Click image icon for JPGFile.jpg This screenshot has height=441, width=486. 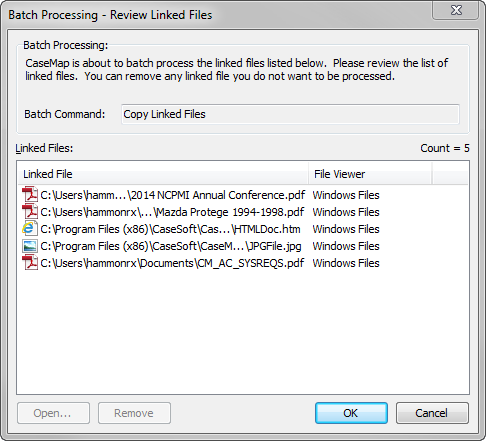pyautogui.click(x=30, y=246)
